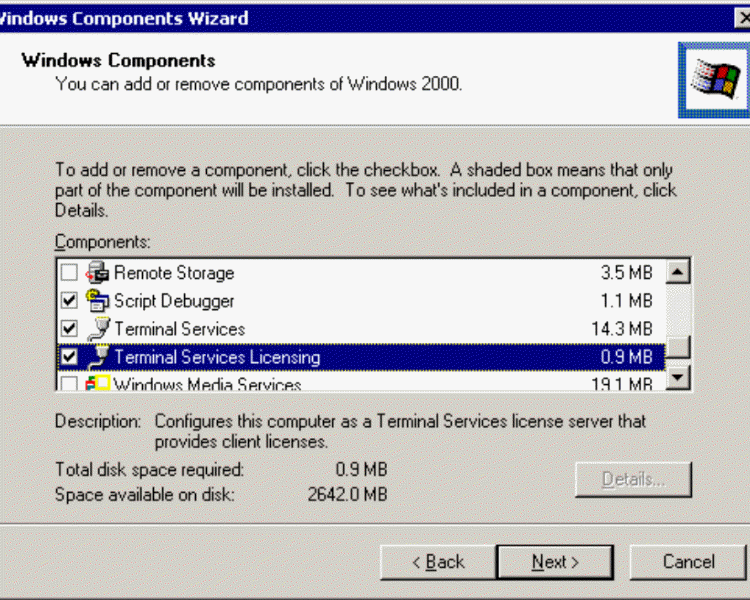Open the greyed-out Details button
The width and height of the screenshot is (750, 600).
[x=633, y=479]
